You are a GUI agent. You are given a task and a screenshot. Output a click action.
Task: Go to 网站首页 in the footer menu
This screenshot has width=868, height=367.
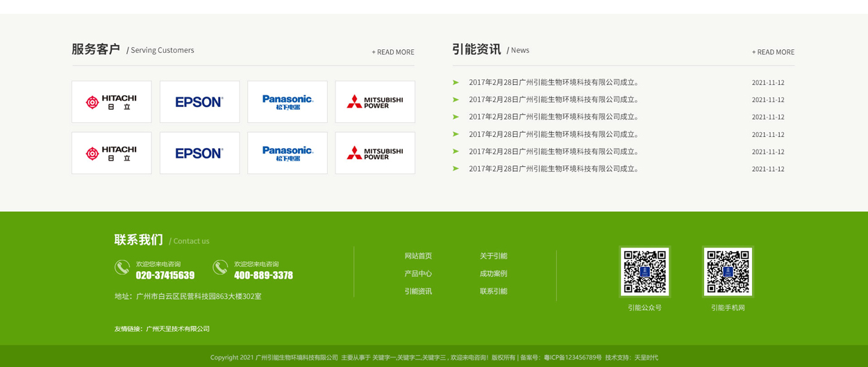click(418, 256)
